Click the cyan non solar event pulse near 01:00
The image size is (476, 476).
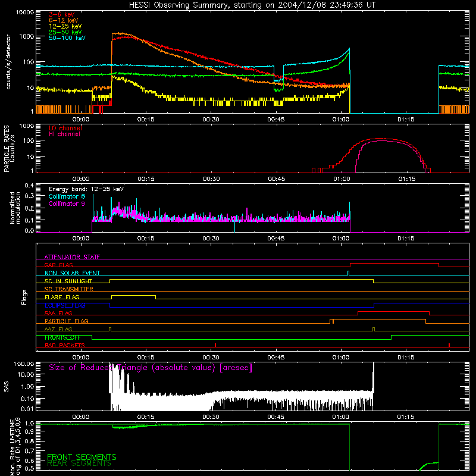(348, 273)
